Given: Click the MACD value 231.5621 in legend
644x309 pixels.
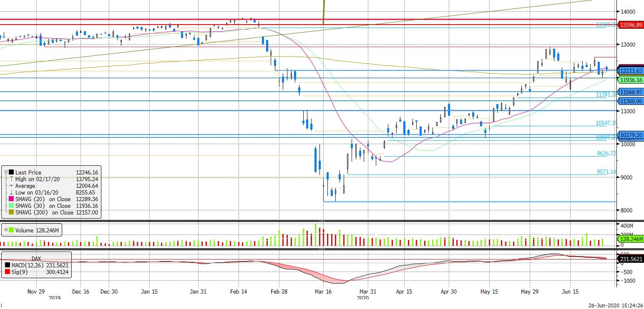Looking at the screenshot, I should click(57, 265).
